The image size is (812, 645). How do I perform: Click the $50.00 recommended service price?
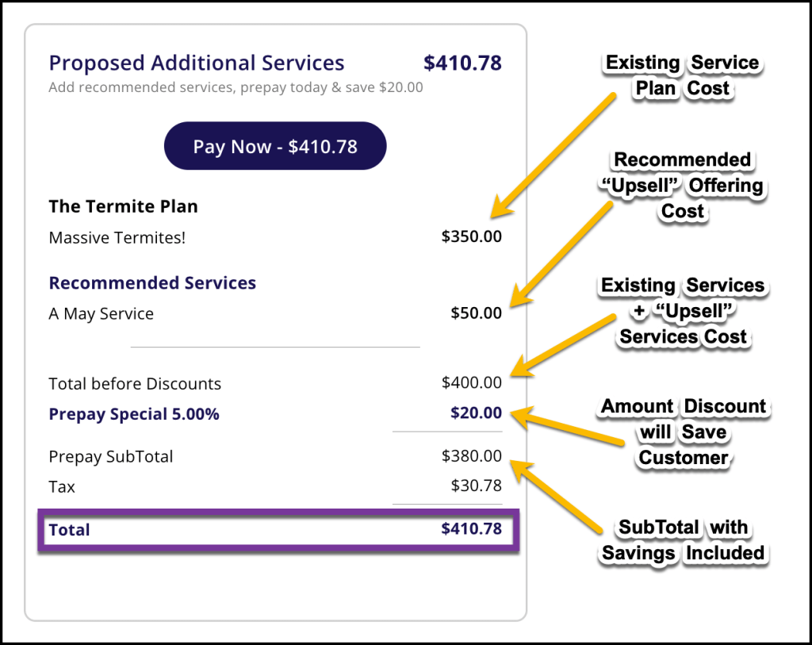[x=476, y=313]
